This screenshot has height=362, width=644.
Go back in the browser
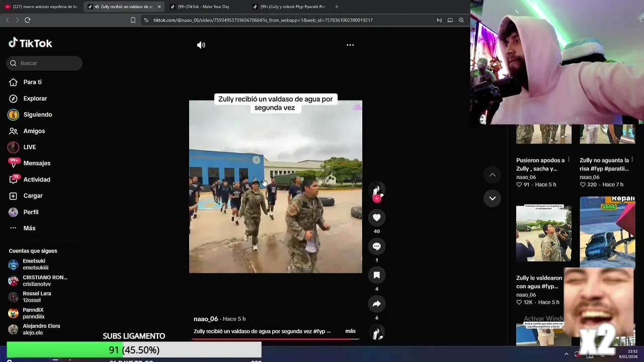coord(7,20)
